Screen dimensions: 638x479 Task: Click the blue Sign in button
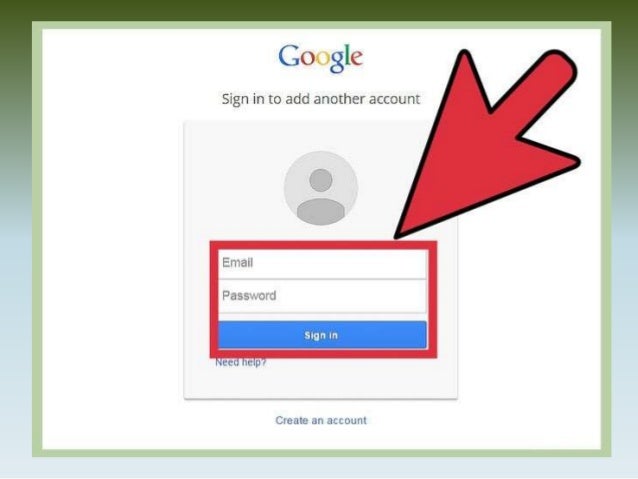322,335
